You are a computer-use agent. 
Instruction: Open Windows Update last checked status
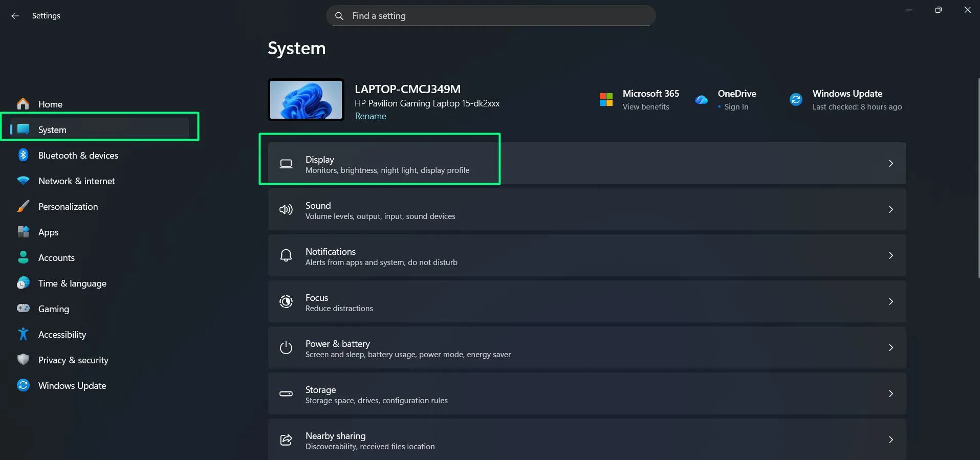click(x=857, y=107)
